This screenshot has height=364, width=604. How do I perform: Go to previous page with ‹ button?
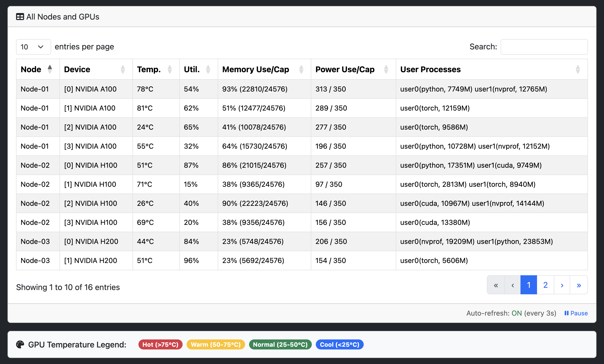coord(513,285)
